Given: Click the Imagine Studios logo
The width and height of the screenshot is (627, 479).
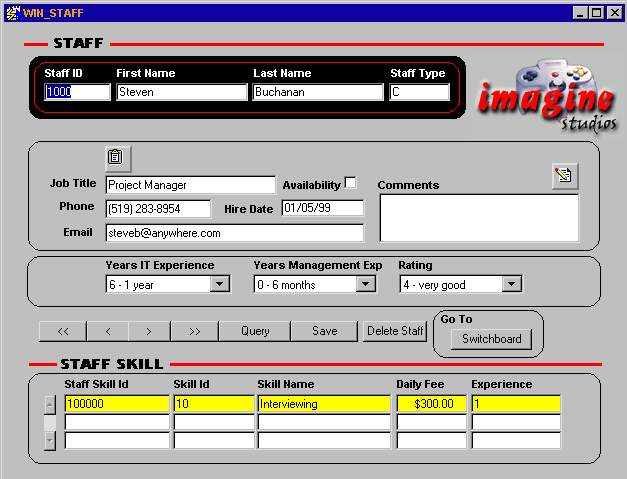Looking at the screenshot, I should tap(545, 98).
